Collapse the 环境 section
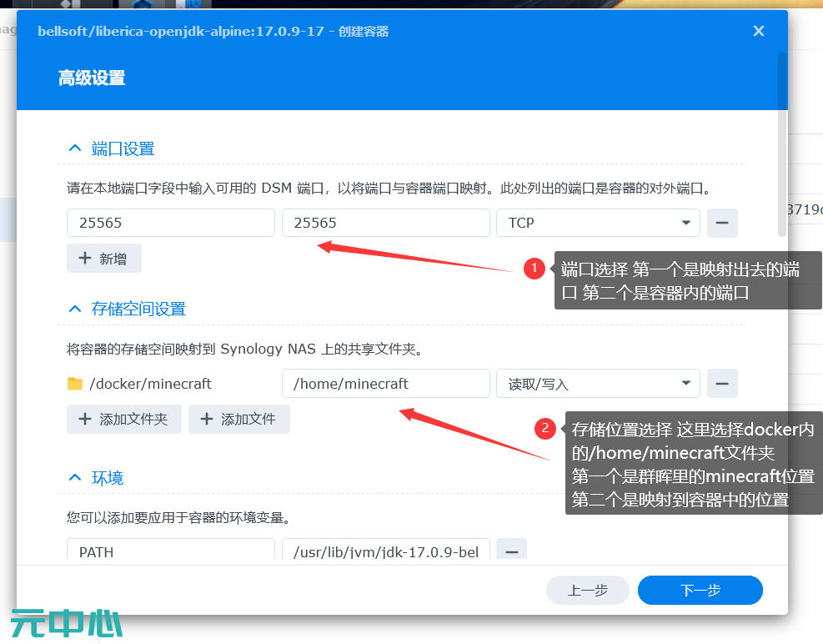 (75, 477)
